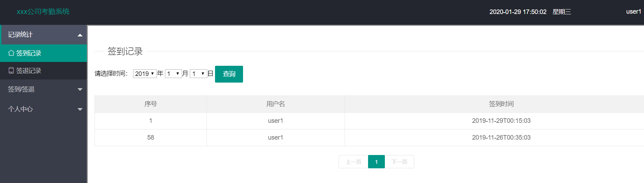Go to next page with 下一页
Image resolution: width=644 pixels, height=183 pixels.
click(400, 162)
